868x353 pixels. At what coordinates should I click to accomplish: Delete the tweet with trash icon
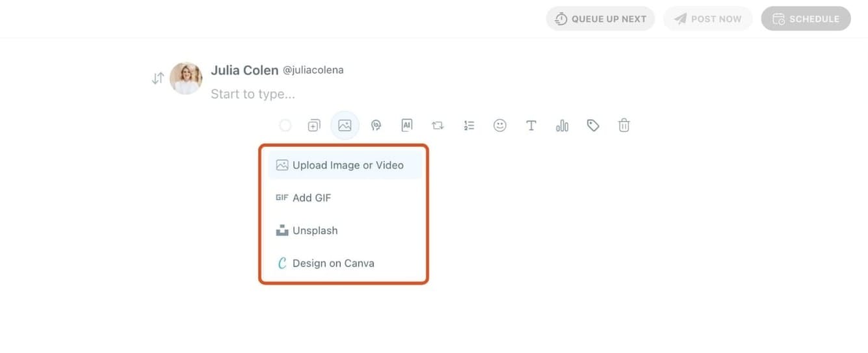[x=624, y=125]
